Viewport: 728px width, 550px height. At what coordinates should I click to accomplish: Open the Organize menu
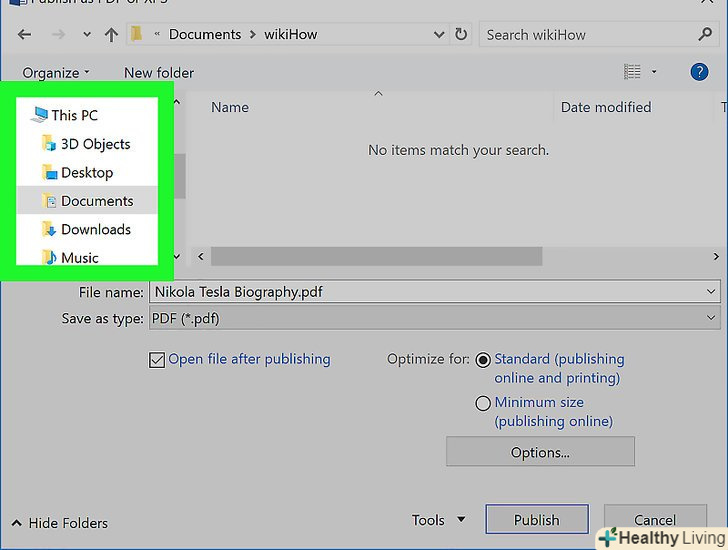[56, 72]
